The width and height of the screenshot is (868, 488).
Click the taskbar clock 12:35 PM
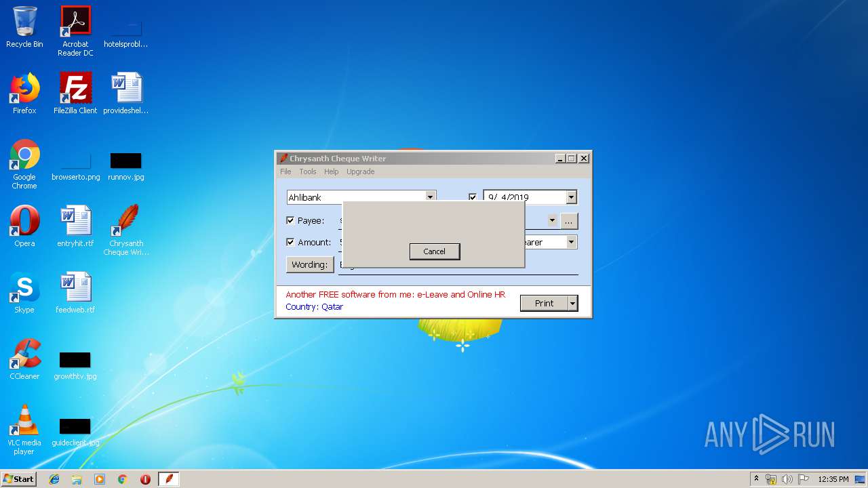833,479
